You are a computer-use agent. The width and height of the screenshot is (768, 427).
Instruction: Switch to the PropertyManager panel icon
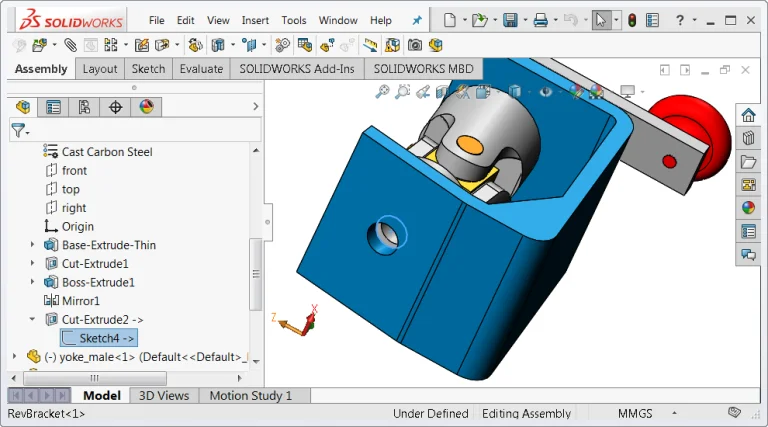54,107
